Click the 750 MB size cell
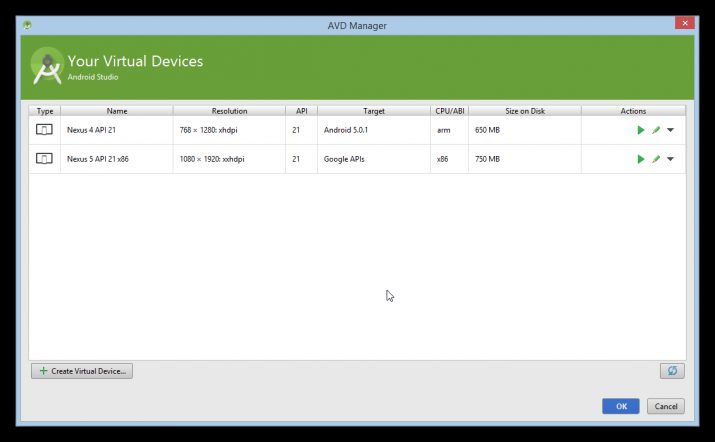 (525, 159)
